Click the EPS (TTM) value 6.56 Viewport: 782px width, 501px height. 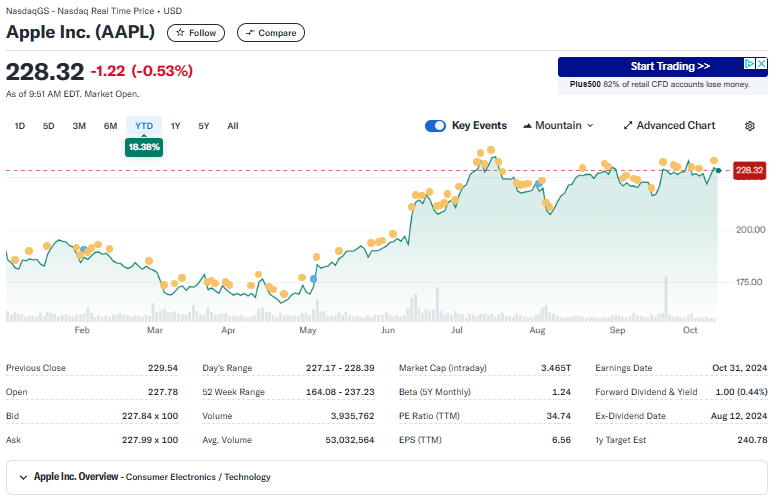[x=562, y=440]
